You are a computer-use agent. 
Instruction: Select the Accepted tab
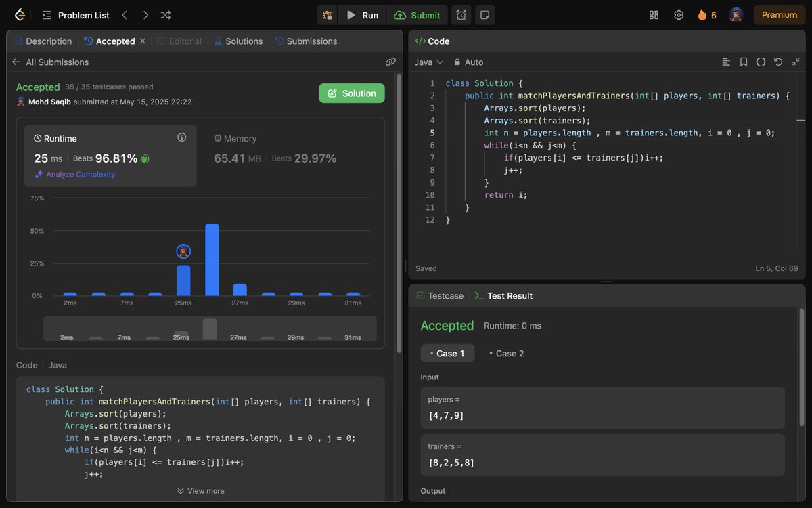point(110,41)
